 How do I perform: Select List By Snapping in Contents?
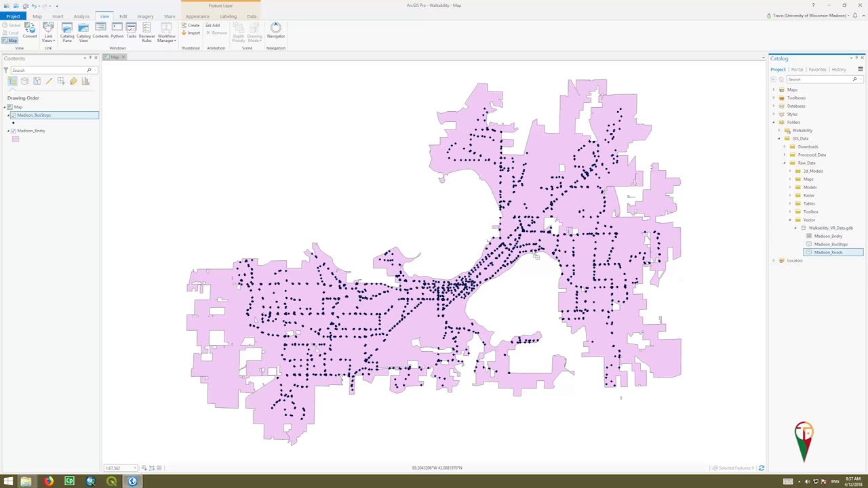click(61, 81)
